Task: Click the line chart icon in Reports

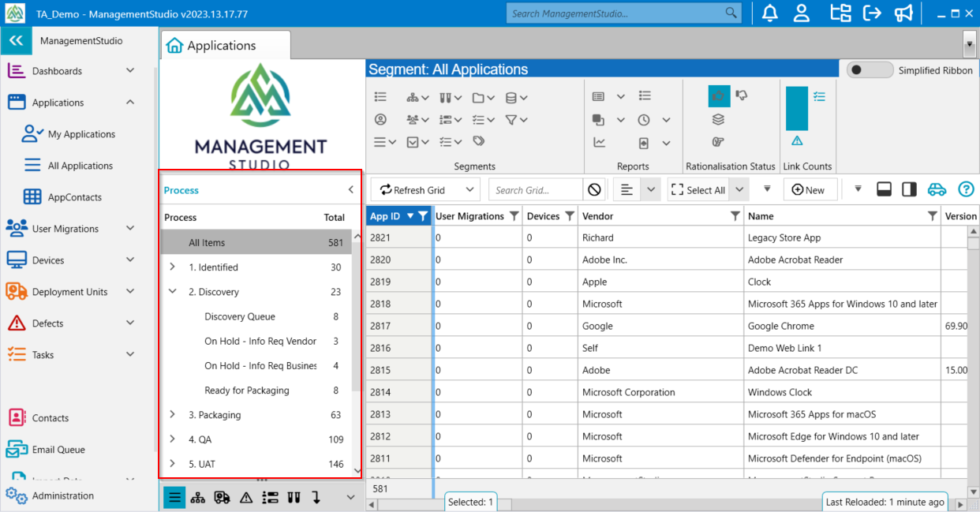Action: click(599, 143)
